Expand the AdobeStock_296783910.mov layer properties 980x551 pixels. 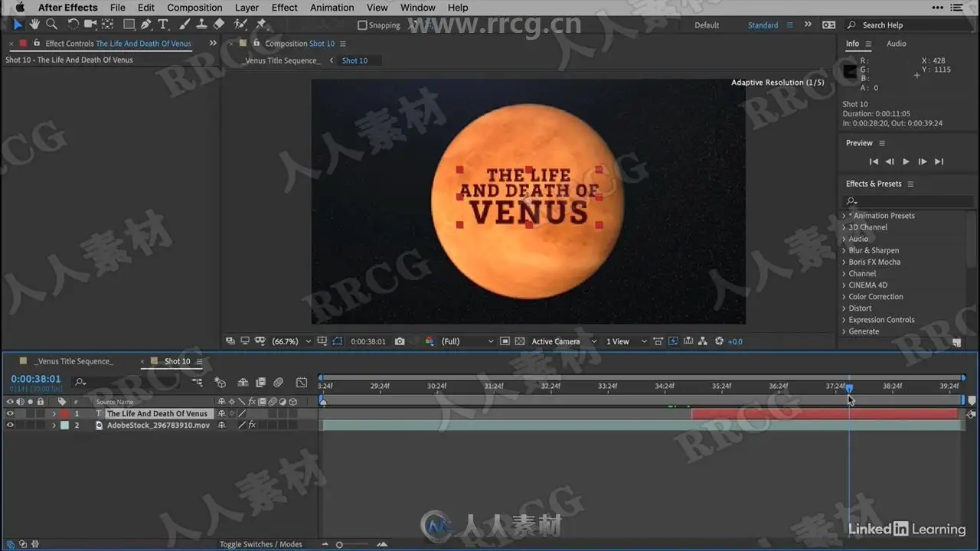click(x=54, y=425)
